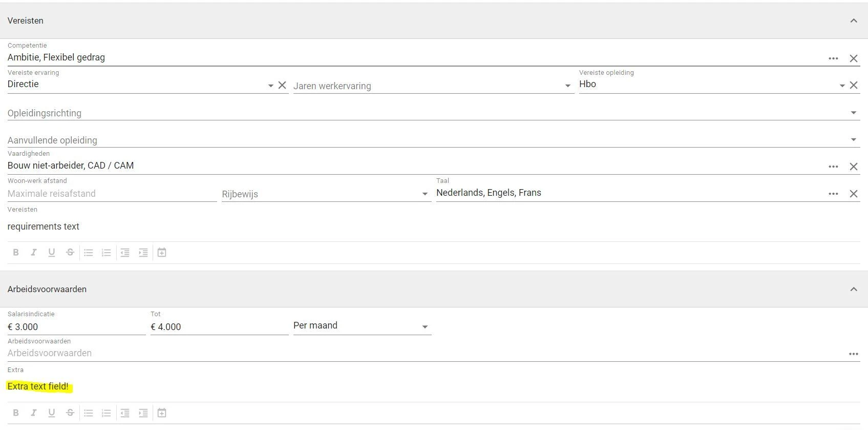Open Opleidingsrichting dropdown
The width and height of the screenshot is (868, 430).
point(853,113)
